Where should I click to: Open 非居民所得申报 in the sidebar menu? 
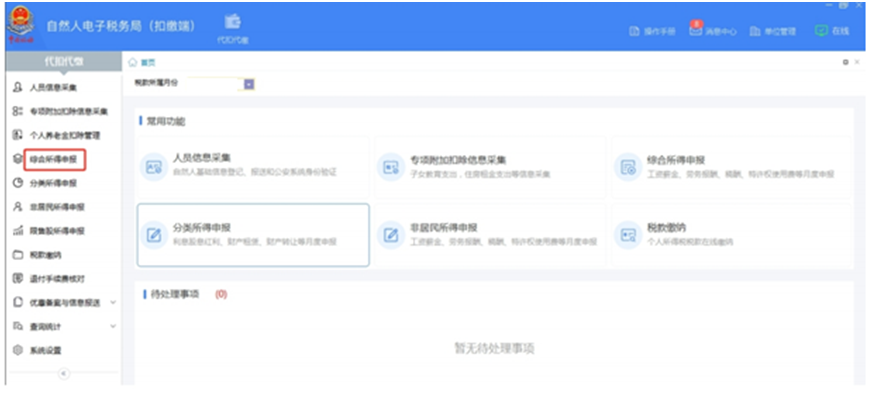coord(49,207)
